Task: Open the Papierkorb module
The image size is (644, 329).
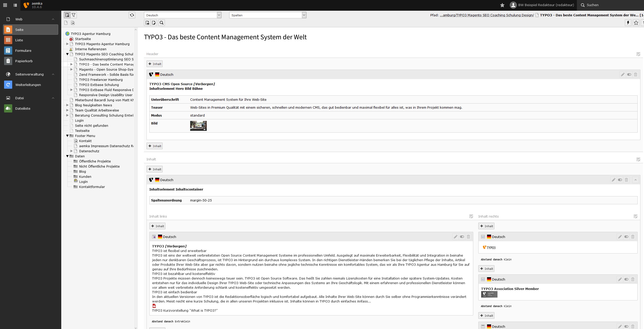Action: [31, 61]
